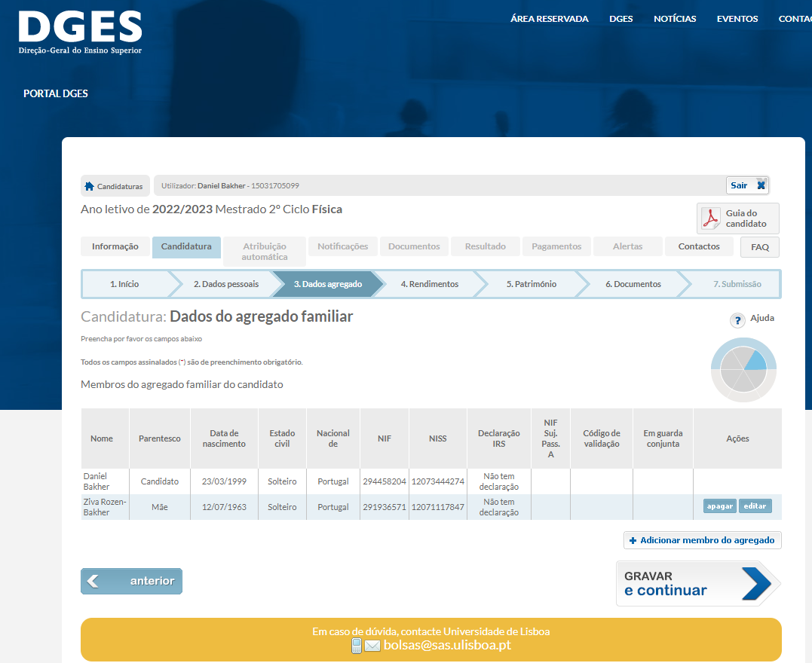Open the Alertas tab

627,246
